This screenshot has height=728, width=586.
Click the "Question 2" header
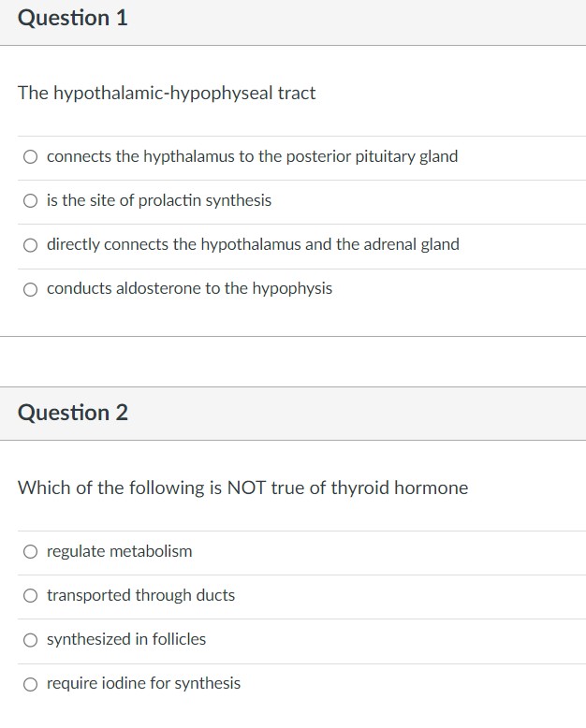coord(72,413)
